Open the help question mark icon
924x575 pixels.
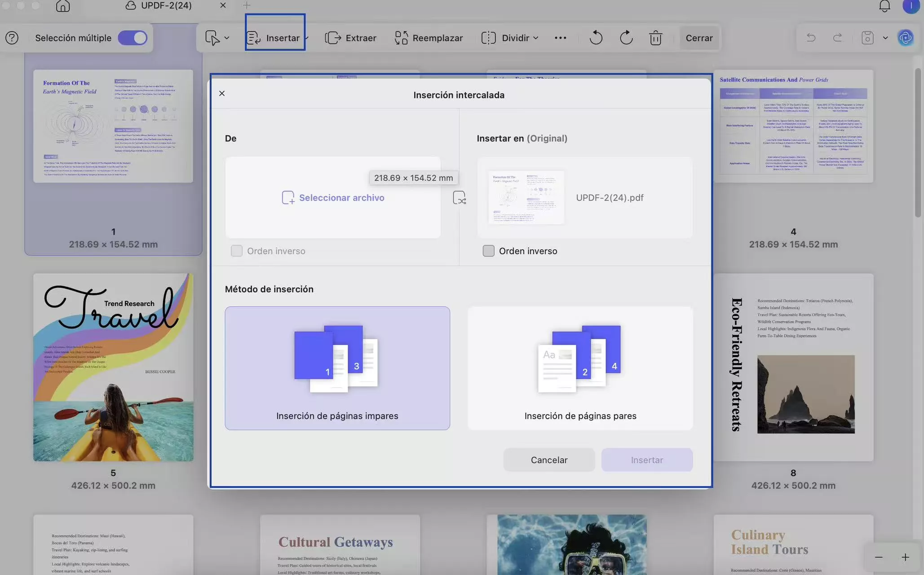pyautogui.click(x=12, y=38)
